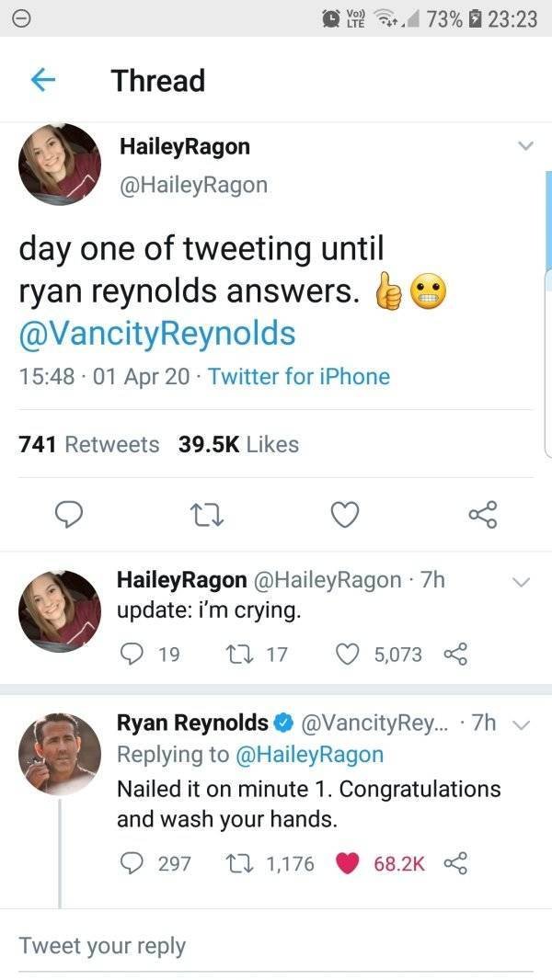This screenshot has height=980, width=552.
Task: Unlike Ryan Reynolds' reply (68.2K red heart)
Action: 347,863
